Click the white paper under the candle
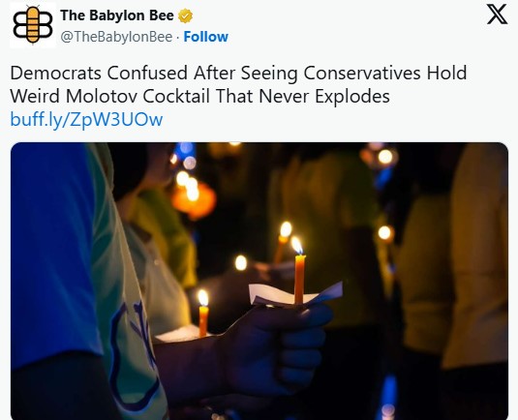The width and height of the screenshot is (518, 420). [295, 293]
